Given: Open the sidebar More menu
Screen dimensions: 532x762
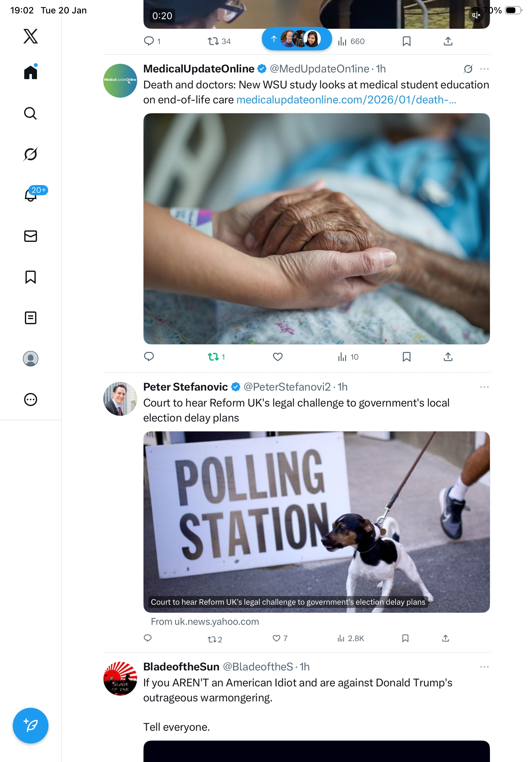Looking at the screenshot, I should (x=31, y=399).
